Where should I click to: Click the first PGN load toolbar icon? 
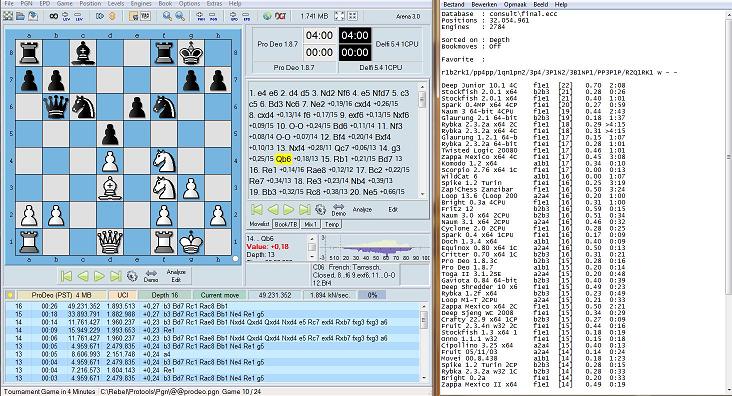point(201,16)
